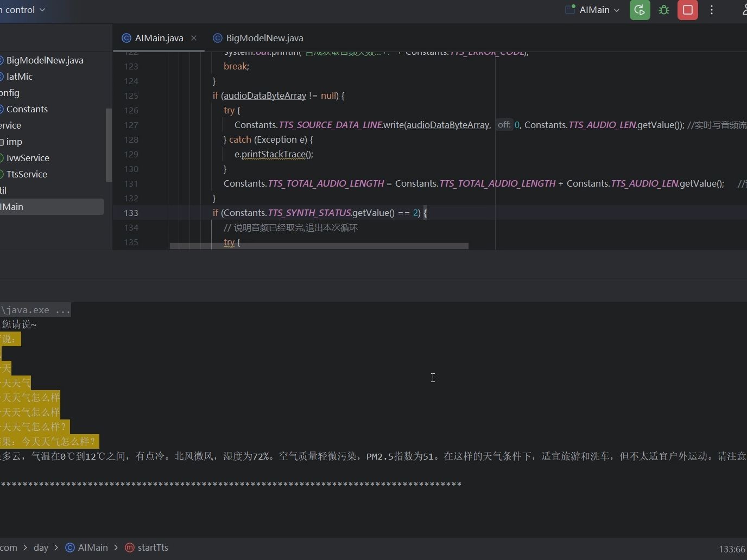Select the day package breadcrumb

[41, 548]
